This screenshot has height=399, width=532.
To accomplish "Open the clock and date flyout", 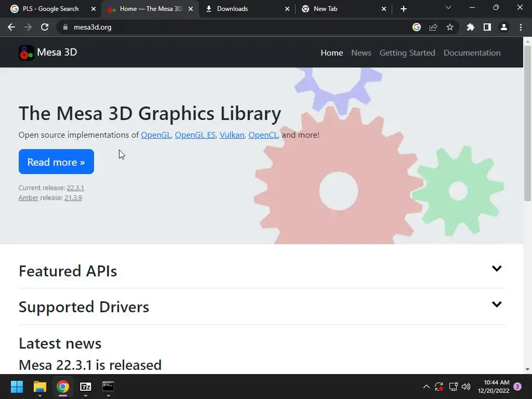I will tap(494, 387).
